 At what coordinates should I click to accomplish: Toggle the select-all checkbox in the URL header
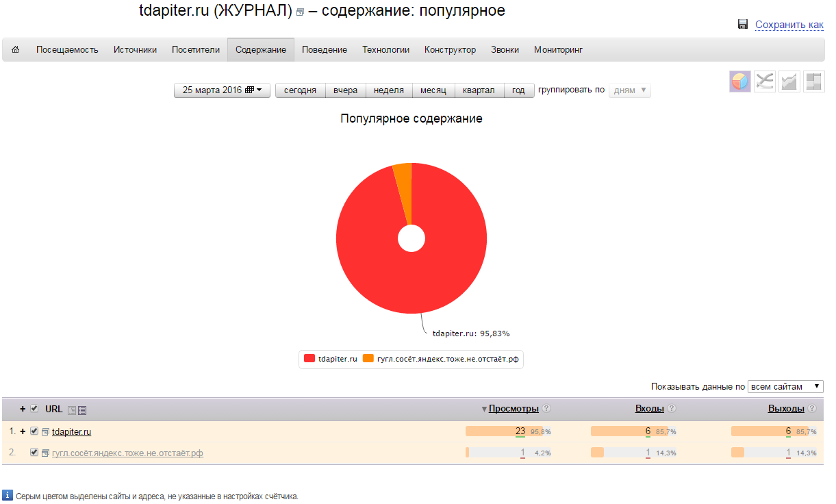tap(34, 409)
